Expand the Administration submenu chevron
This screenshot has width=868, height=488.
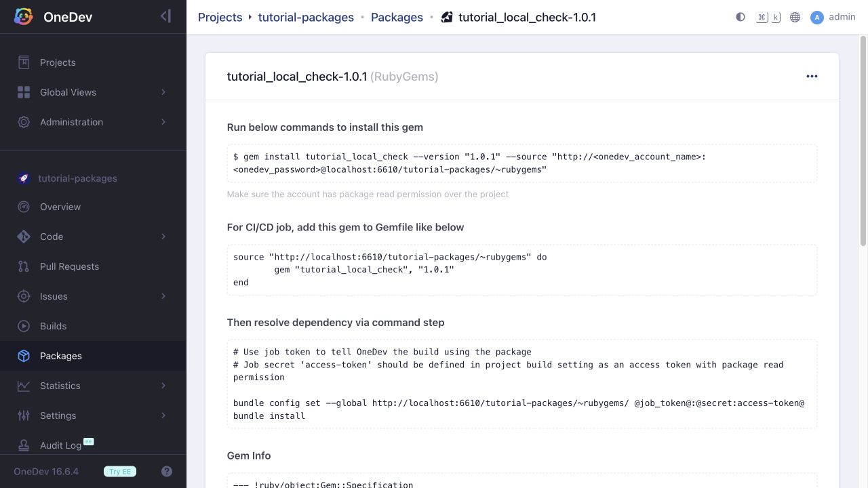coord(163,122)
